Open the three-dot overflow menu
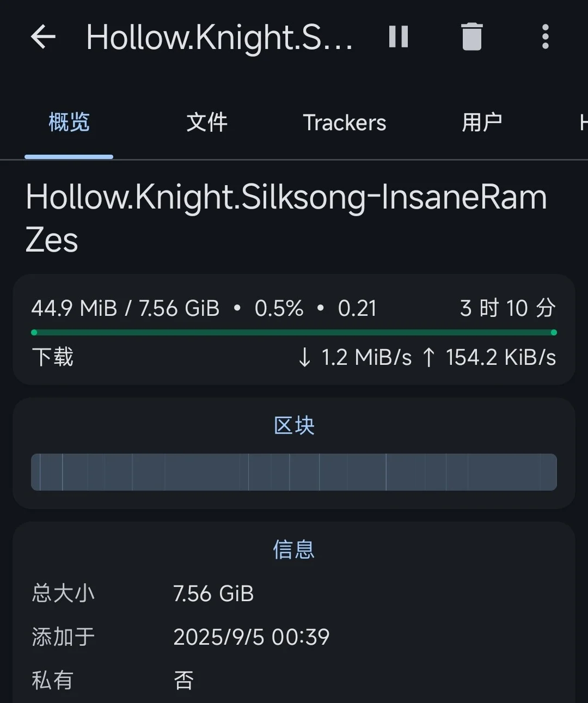This screenshot has height=703, width=588. (545, 37)
